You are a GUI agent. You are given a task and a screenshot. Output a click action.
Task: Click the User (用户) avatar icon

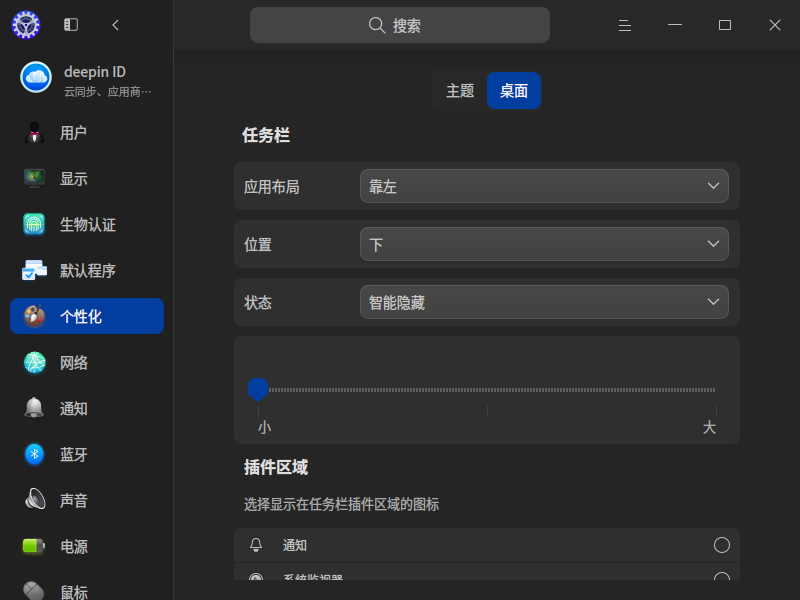(x=34, y=133)
